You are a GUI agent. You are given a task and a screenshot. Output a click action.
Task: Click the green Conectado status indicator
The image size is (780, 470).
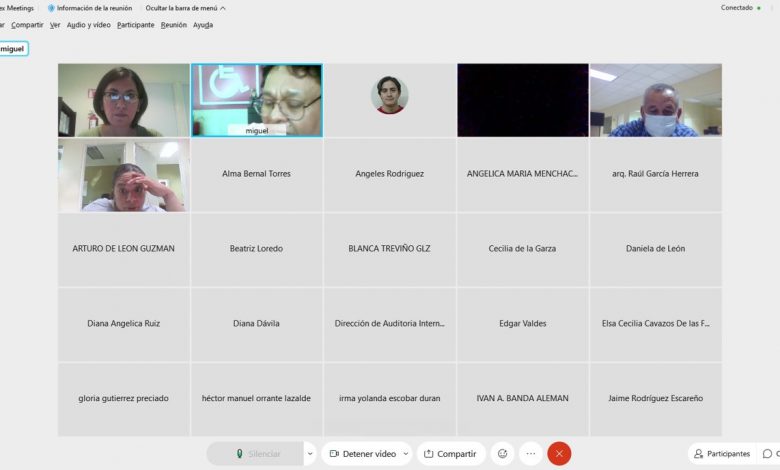(x=760, y=8)
